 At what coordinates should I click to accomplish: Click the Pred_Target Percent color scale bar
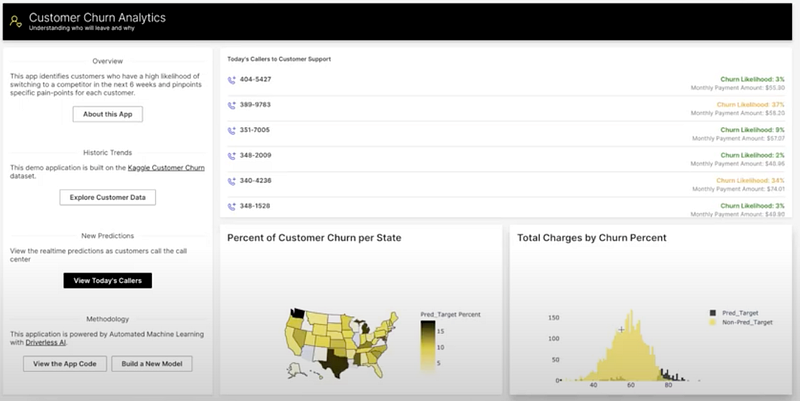[427, 343]
